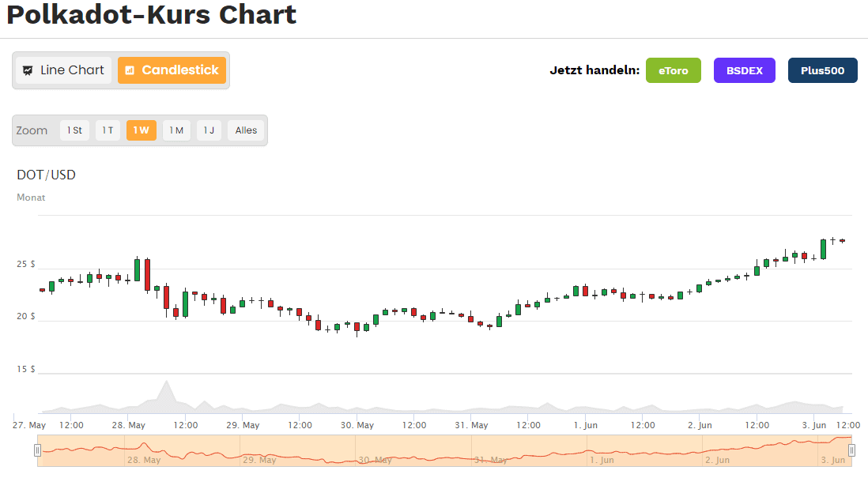
Task: Click the line chart icon
Action: coord(28,71)
